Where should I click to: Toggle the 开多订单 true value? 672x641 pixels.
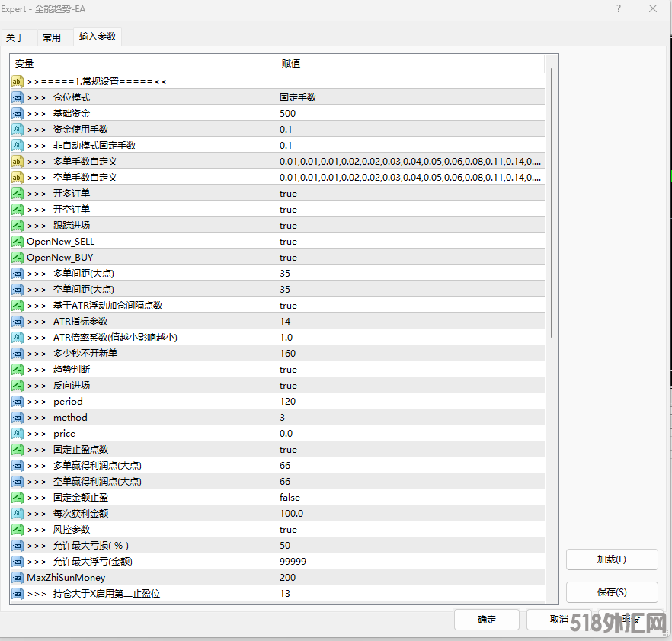pyautogui.click(x=411, y=194)
